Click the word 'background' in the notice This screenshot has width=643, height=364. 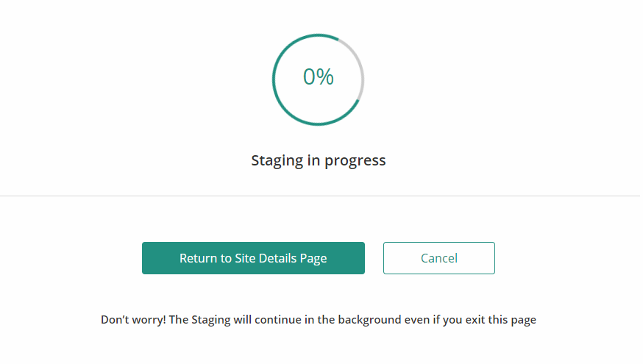click(369, 320)
